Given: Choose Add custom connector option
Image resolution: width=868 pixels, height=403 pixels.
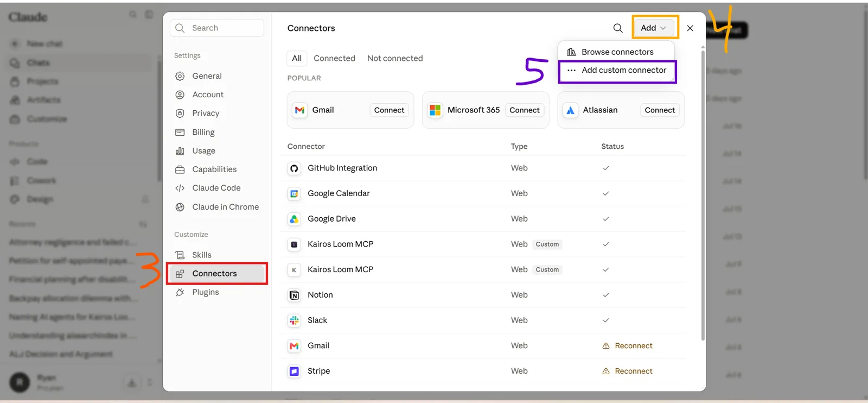Looking at the screenshot, I should click(617, 70).
